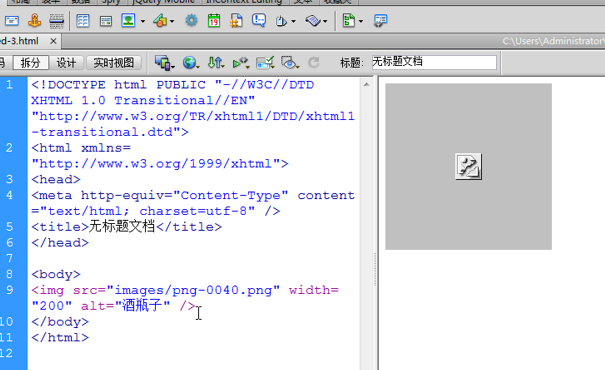
Task: Click the <title> tag text 无标题文档 in code
Action: pos(122,226)
